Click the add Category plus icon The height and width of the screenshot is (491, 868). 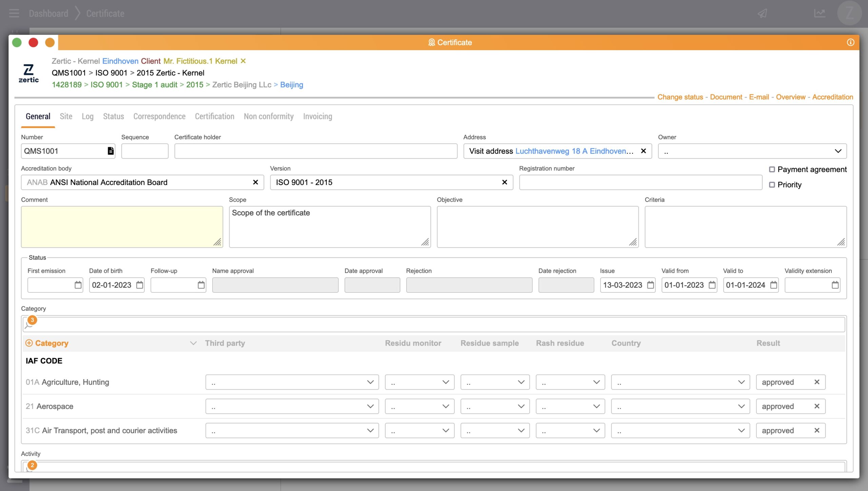(x=29, y=343)
